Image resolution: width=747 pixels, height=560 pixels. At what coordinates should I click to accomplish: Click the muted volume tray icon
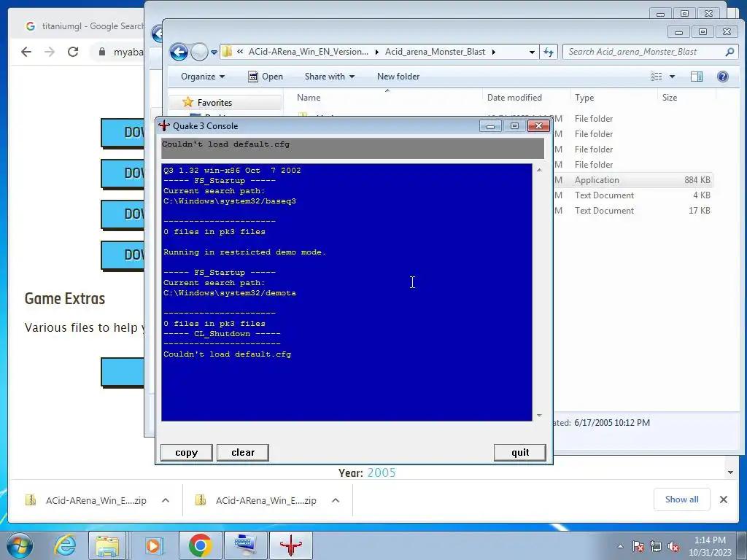point(673,546)
